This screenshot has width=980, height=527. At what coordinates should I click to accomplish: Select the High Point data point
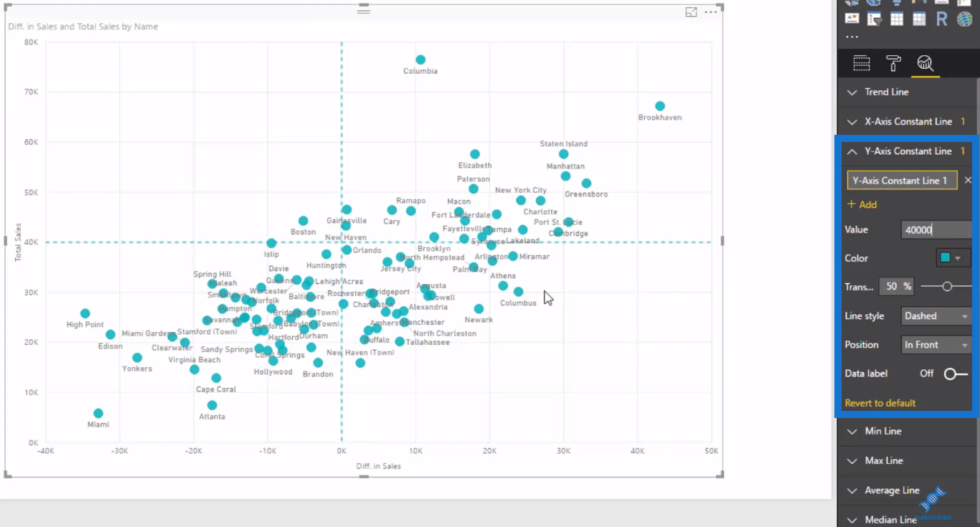[x=85, y=313]
